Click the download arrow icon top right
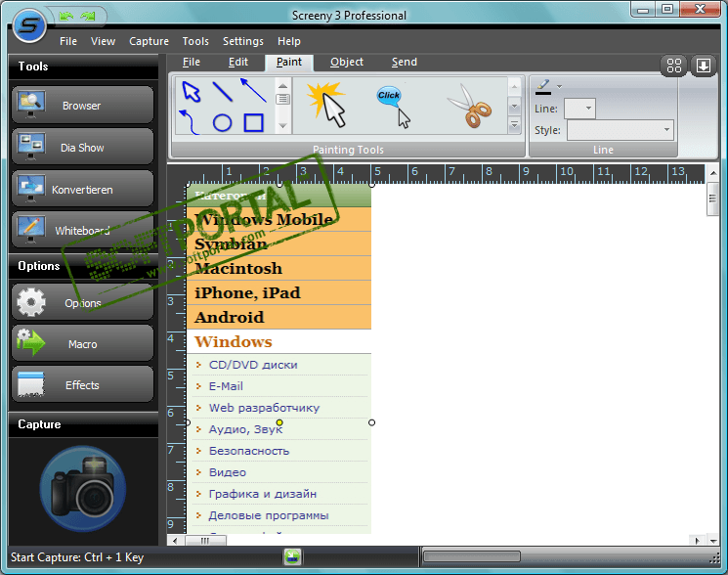 703,66
